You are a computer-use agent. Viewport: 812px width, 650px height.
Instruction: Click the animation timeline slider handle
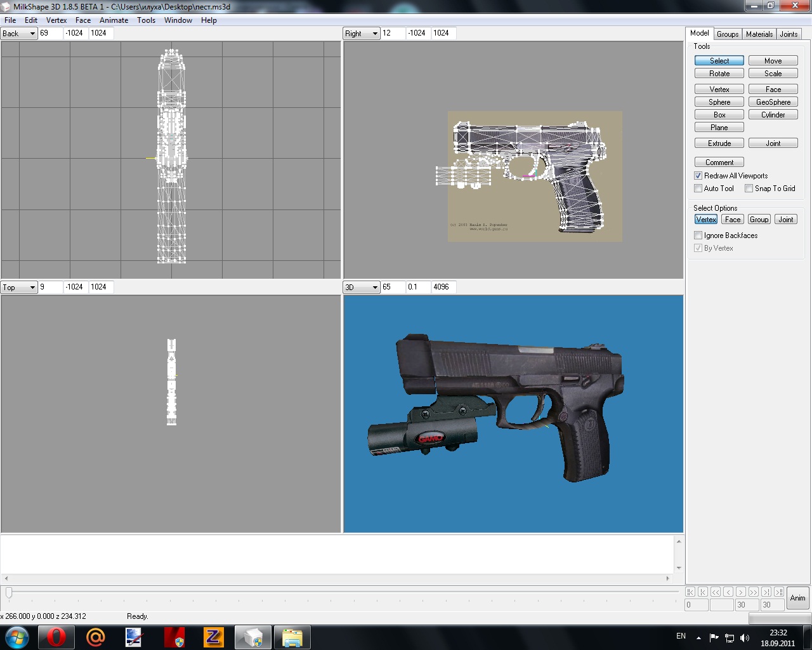[x=9, y=592]
